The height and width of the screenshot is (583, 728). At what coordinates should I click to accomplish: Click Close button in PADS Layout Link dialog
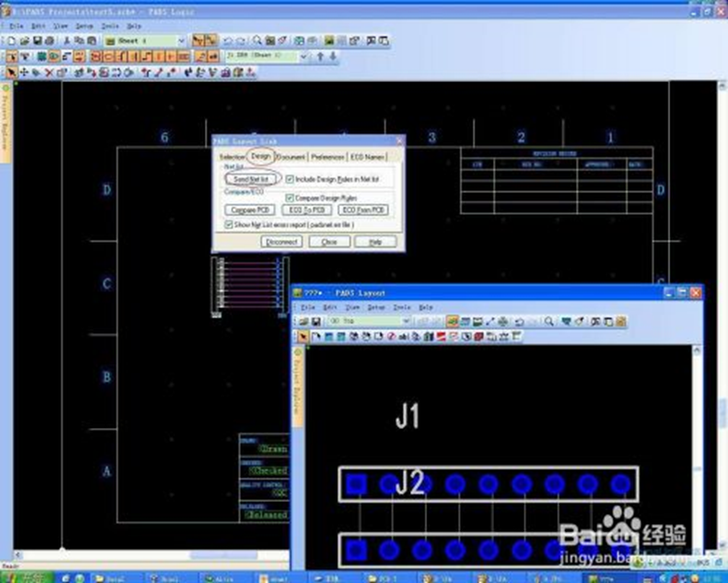tap(329, 242)
